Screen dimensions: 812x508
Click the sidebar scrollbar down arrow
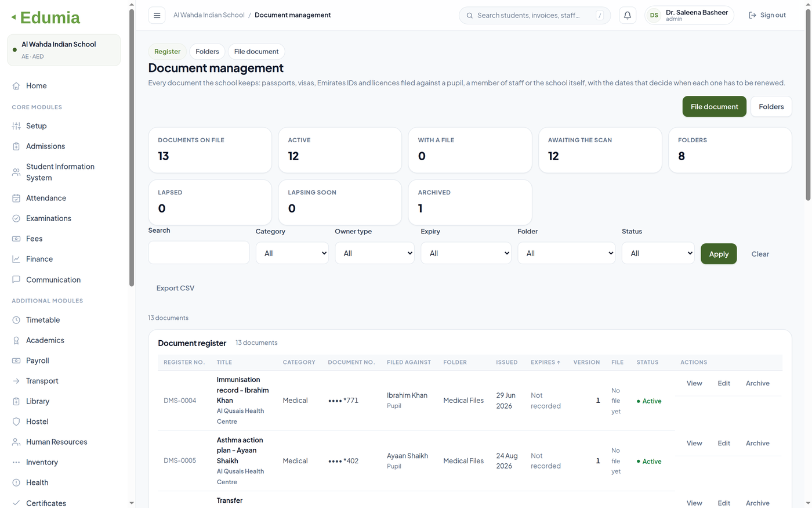click(x=132, y=503)
